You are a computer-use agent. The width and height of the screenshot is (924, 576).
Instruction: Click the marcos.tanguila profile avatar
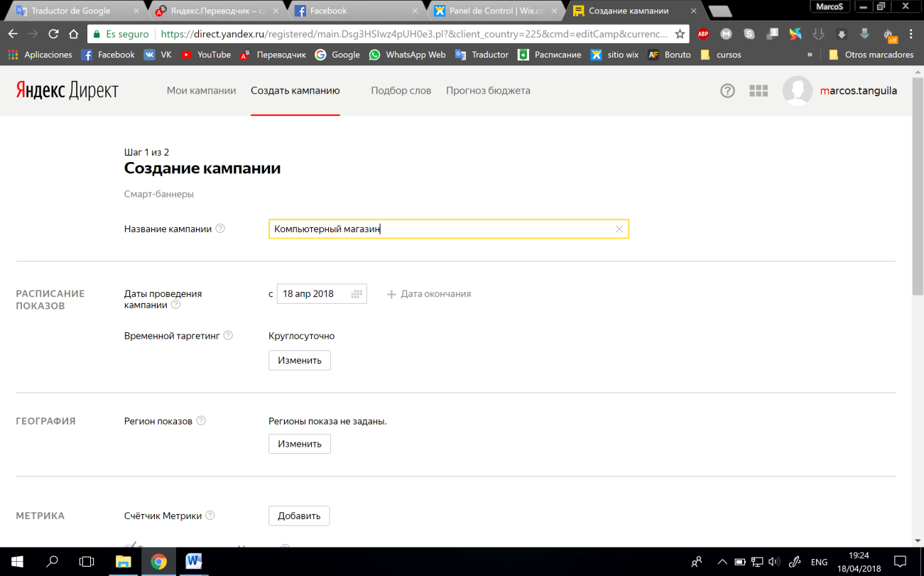[798, 91]
